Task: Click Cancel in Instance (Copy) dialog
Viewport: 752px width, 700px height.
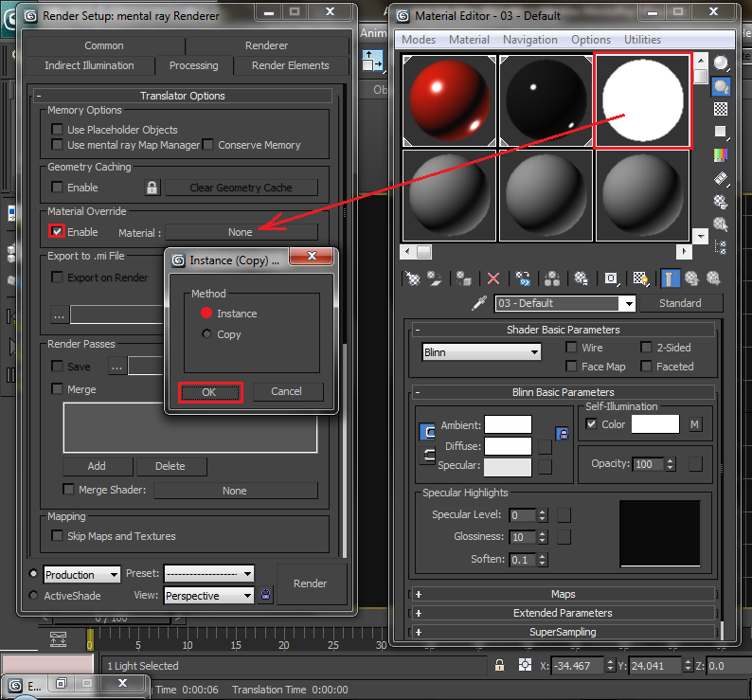Action: [x=287, y=391]
